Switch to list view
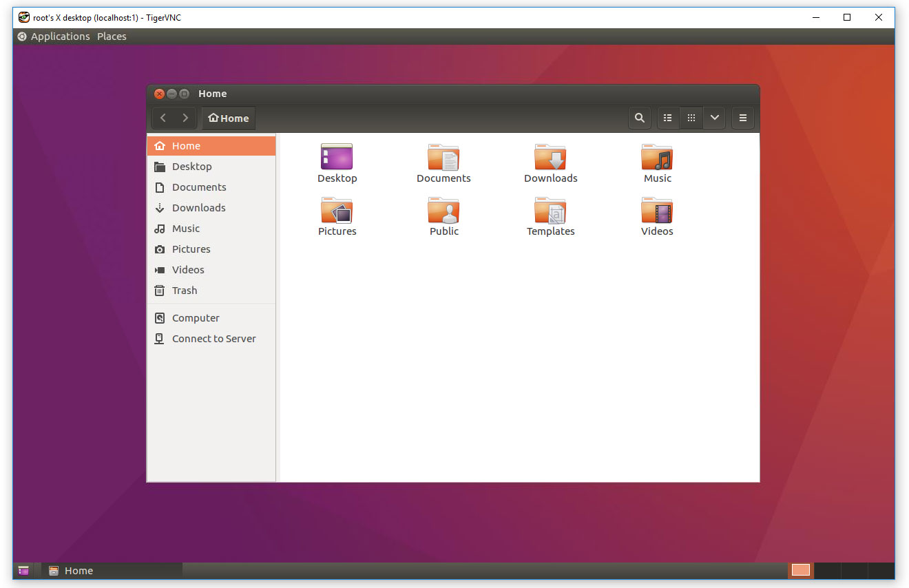 pos(668,118)
